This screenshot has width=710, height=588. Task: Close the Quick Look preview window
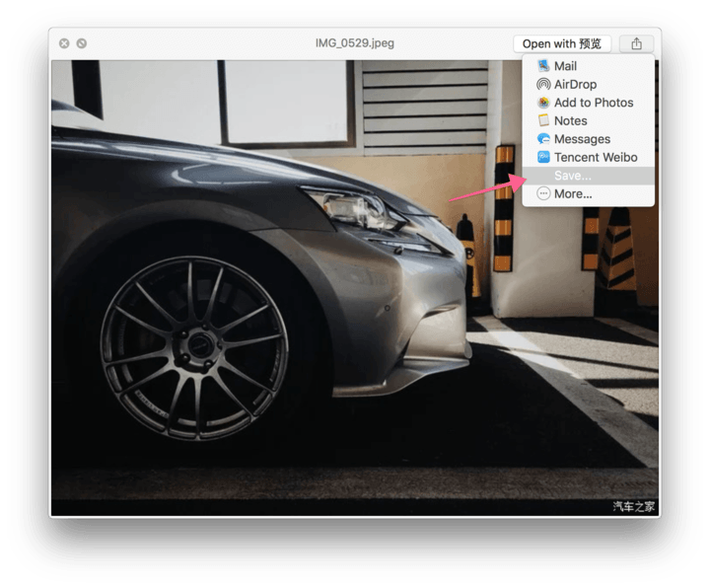[x=64, y=43]
